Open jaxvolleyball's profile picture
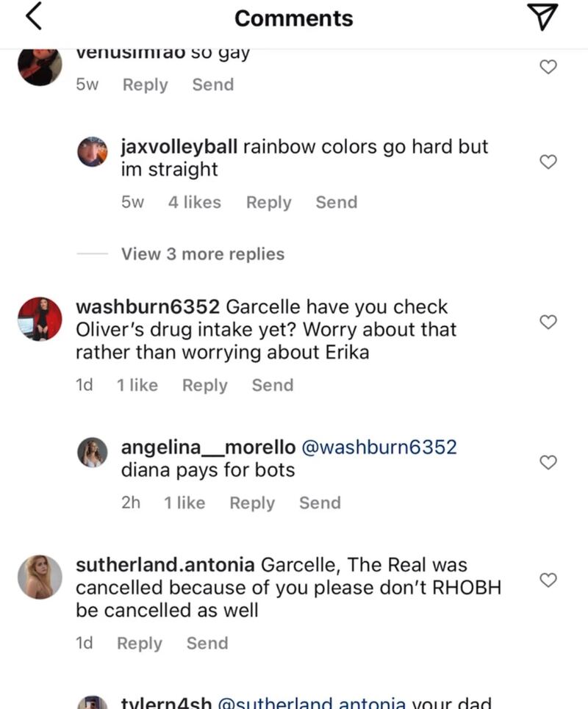This screenshot has height=709, width=588. point(93,152)
